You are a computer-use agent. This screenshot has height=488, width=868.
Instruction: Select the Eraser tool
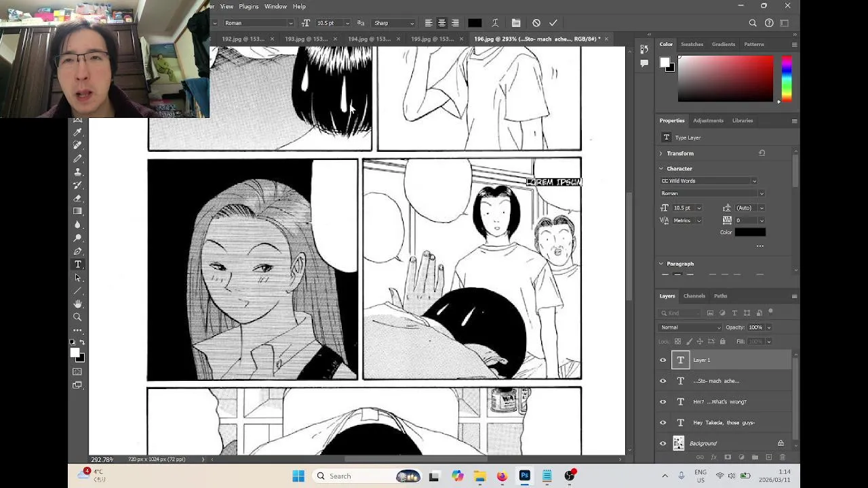78,198
